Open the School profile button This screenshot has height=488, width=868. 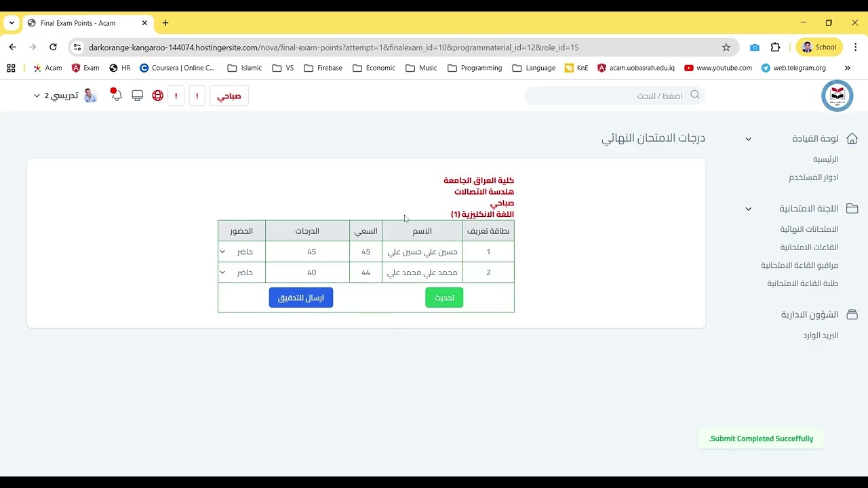819,47
